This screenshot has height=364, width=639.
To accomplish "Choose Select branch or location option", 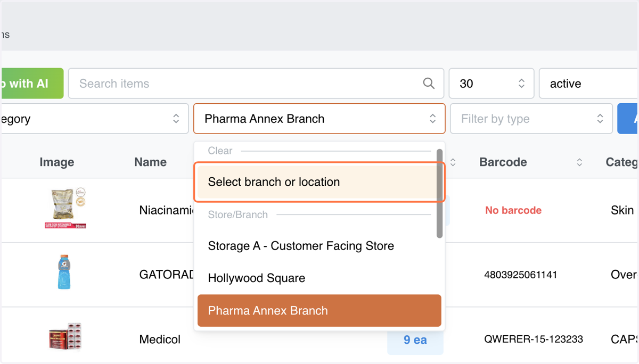I will tap(318, 182).
